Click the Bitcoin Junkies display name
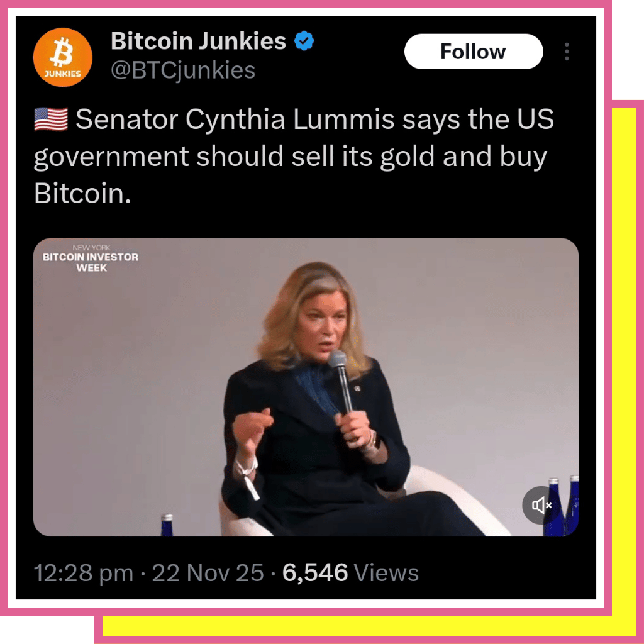This screenshot has width=644, height=644. pos(198,41)
